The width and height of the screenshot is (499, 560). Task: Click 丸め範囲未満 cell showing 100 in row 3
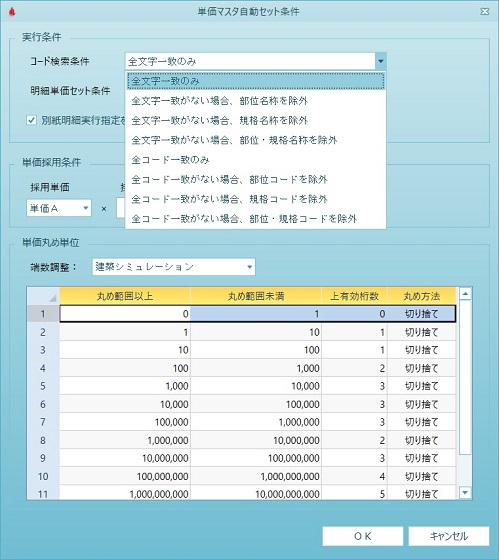pos(256,350)
